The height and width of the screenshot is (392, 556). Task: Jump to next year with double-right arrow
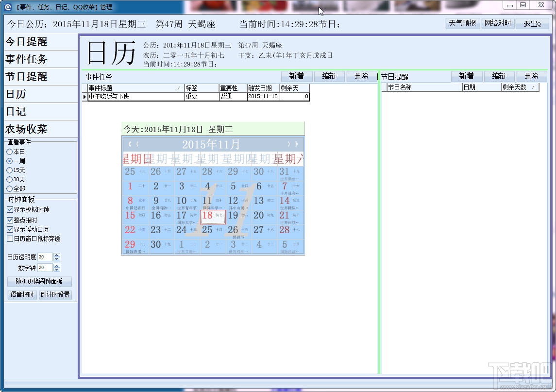pos(296,144)
